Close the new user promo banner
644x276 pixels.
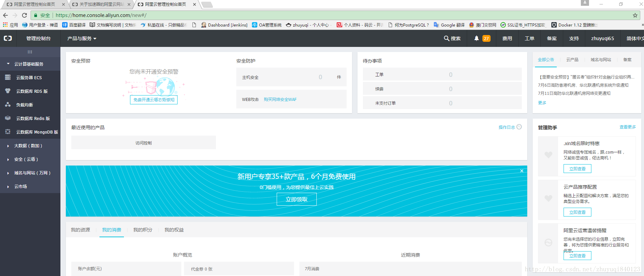click(x=522, y=171)
